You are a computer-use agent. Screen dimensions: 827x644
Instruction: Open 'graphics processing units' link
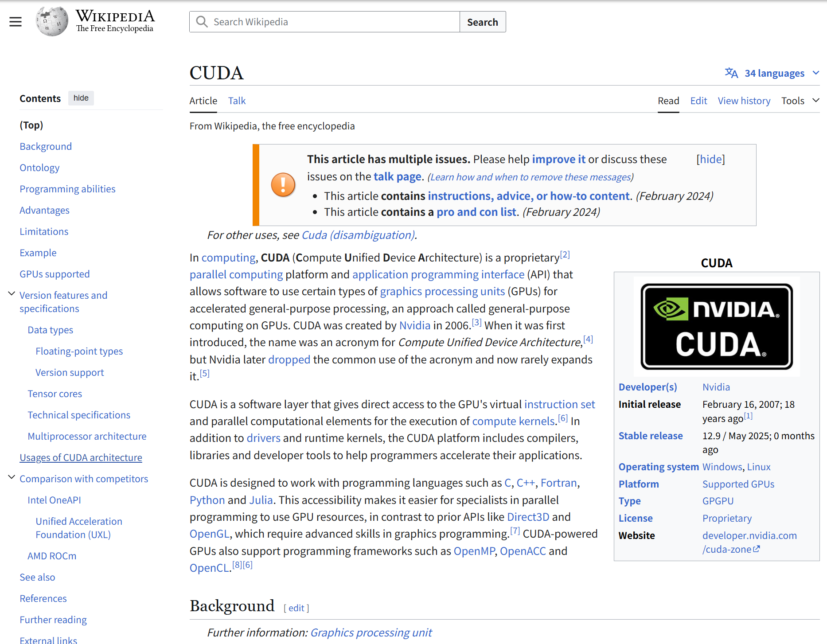pyautogui.click(x=442, y=291)
